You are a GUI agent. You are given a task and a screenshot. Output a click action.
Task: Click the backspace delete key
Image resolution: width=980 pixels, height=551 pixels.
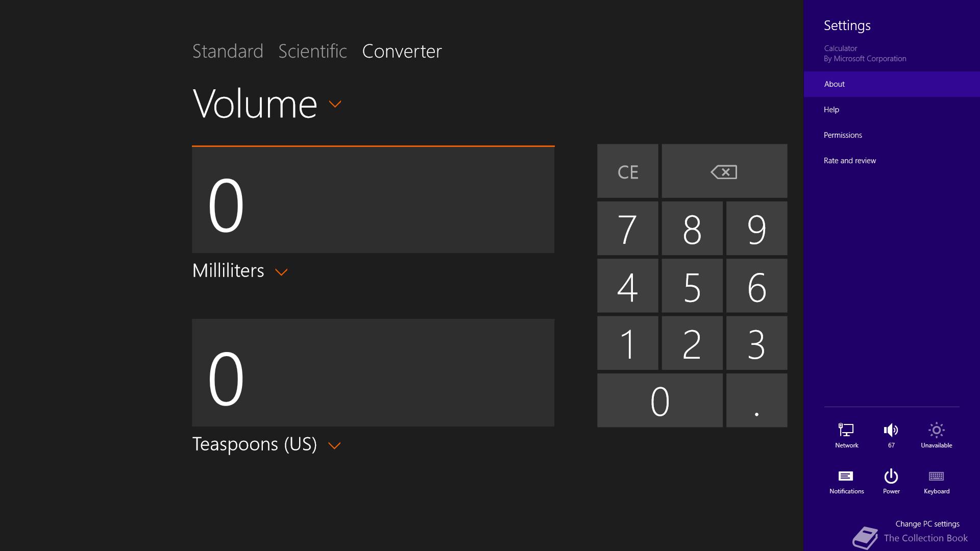point(724,171)
